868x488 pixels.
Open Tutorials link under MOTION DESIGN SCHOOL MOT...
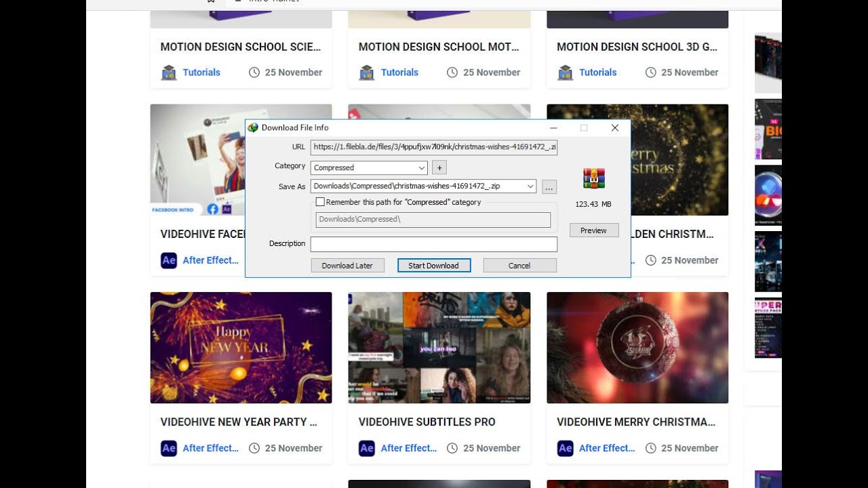pos(399,73)
